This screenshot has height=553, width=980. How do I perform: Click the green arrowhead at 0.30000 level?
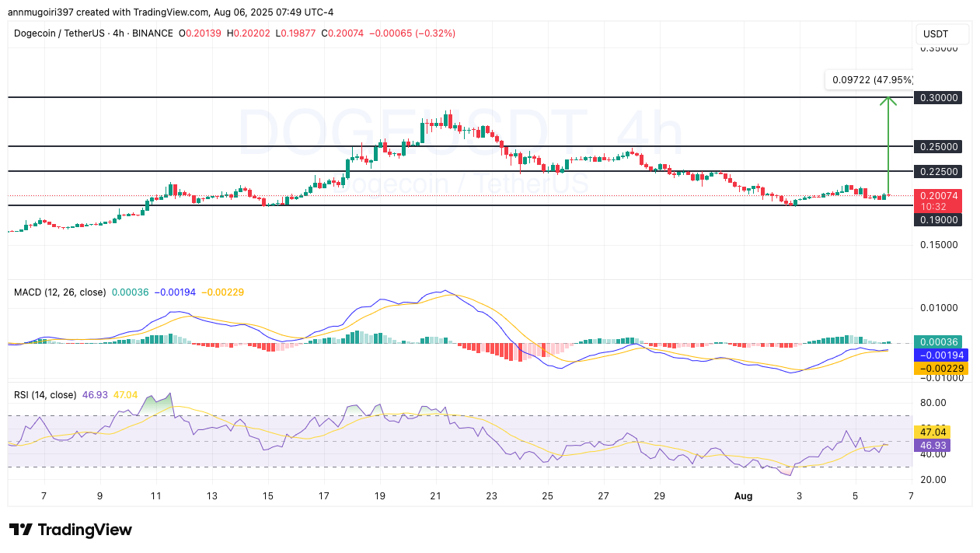(888, 100)
